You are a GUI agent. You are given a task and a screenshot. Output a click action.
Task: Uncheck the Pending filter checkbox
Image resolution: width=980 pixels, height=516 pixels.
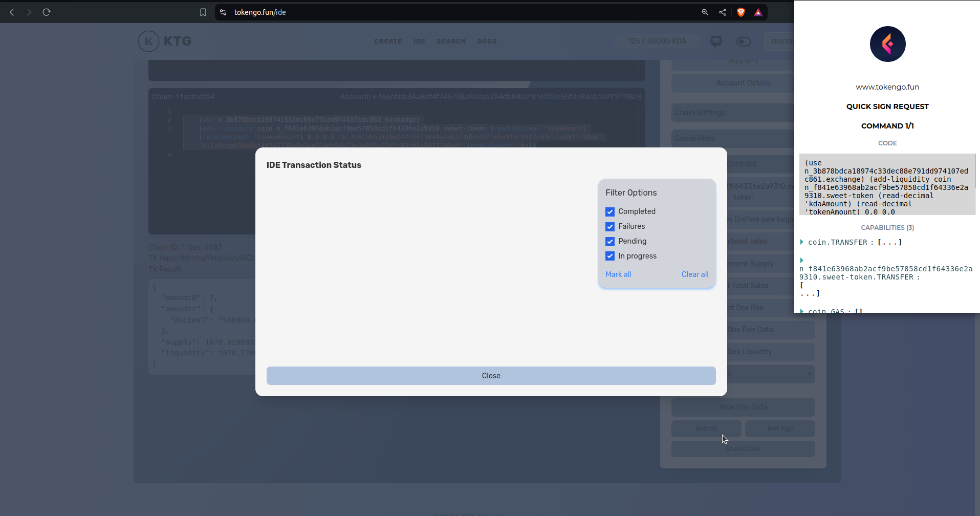click(610, 241)
